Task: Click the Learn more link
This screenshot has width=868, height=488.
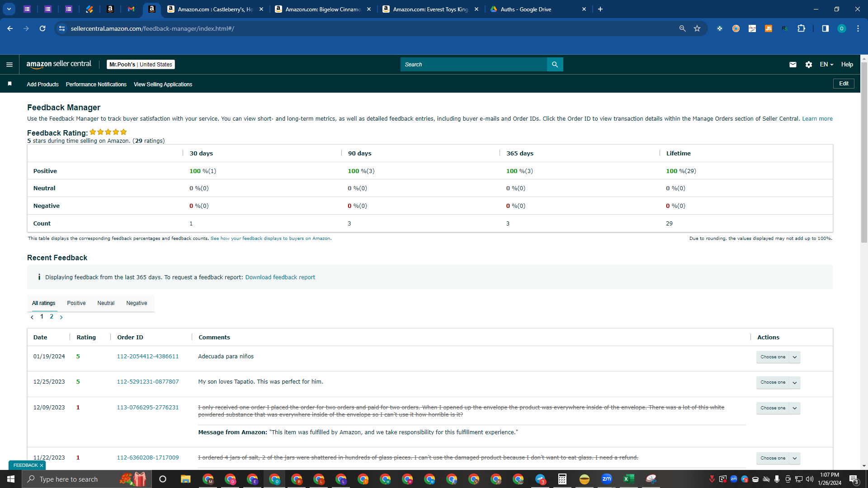Action: click(x=817, y=119)
